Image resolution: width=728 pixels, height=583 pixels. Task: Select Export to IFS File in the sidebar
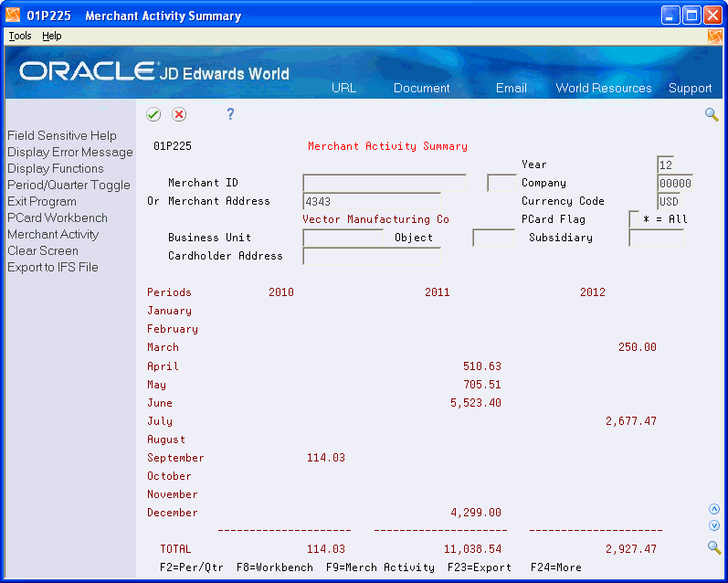click(52, 267)
